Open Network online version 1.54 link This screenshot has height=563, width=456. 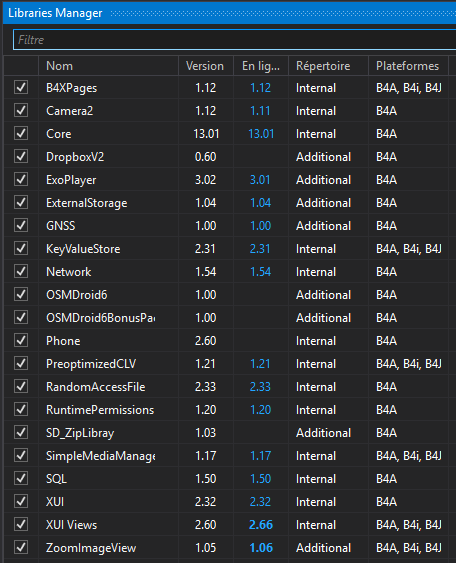coord(260,271)
